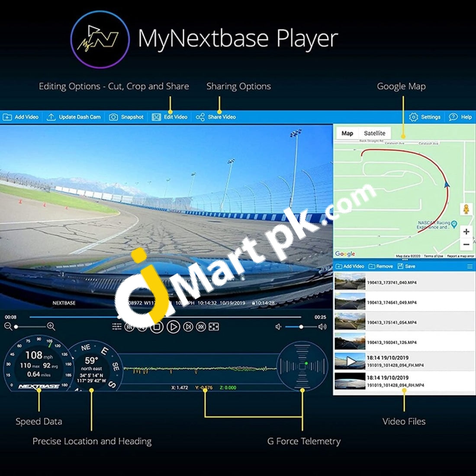Select the Map view tab

347,133
